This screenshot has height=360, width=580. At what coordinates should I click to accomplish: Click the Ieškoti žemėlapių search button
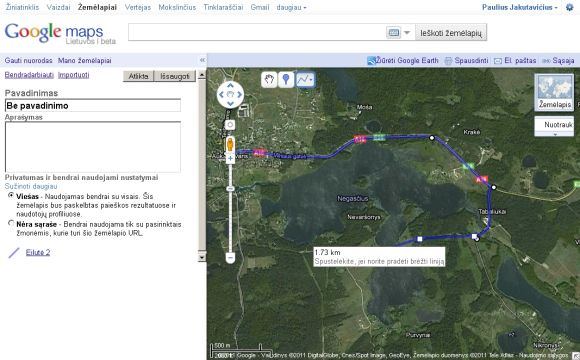click(451, 33)
